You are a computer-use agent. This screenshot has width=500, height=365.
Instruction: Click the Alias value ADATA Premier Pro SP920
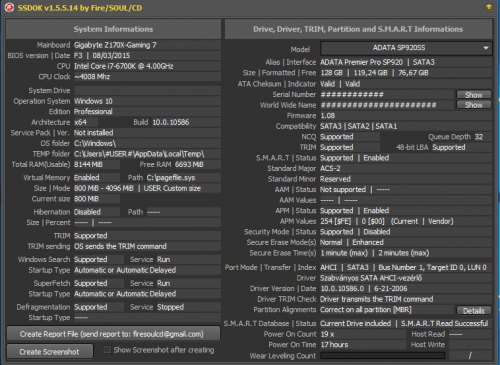tap(362, 62)
